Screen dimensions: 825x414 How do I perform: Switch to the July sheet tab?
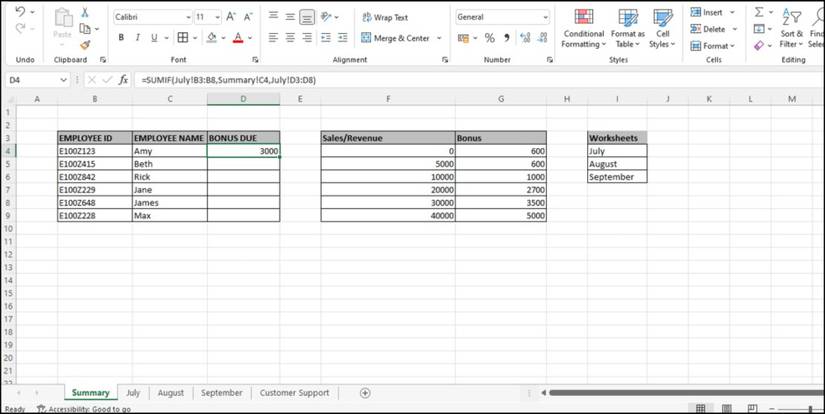point(133,392)
